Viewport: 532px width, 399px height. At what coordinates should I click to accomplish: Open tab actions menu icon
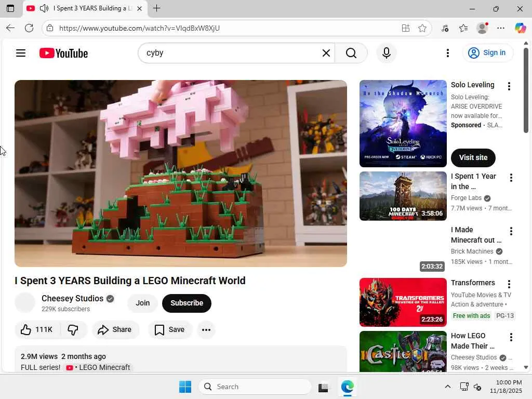coord(10,8)
